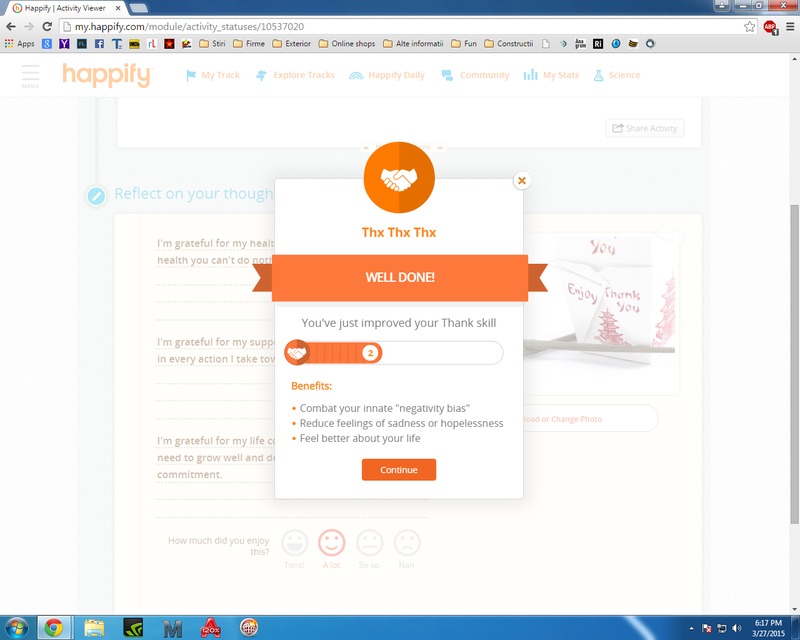800x640 pixels.
Task: Open My Track tab
Action: coord(213,75)
